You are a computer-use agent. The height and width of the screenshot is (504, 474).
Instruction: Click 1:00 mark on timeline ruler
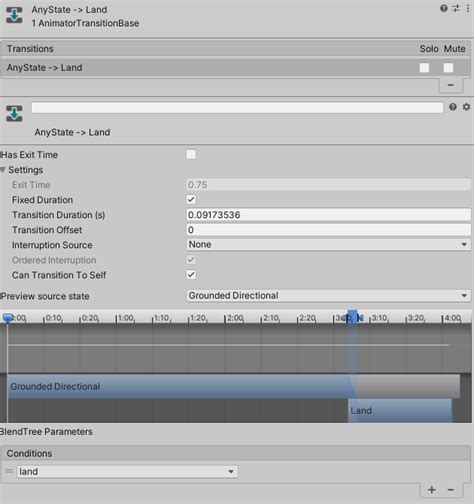point(125,318)
